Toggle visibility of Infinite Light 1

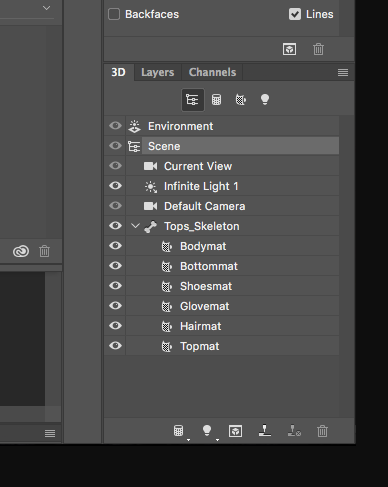[x=115, y=186]
